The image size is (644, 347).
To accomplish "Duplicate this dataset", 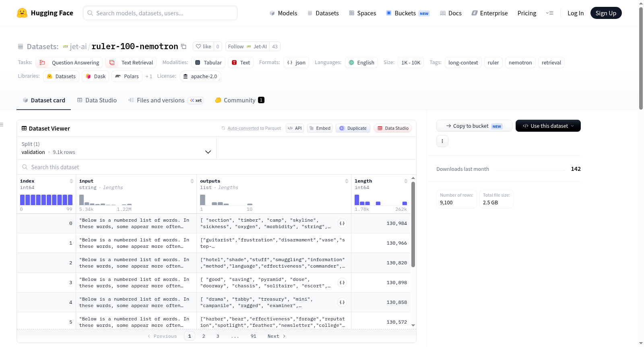I will click(x=353, y=128).
